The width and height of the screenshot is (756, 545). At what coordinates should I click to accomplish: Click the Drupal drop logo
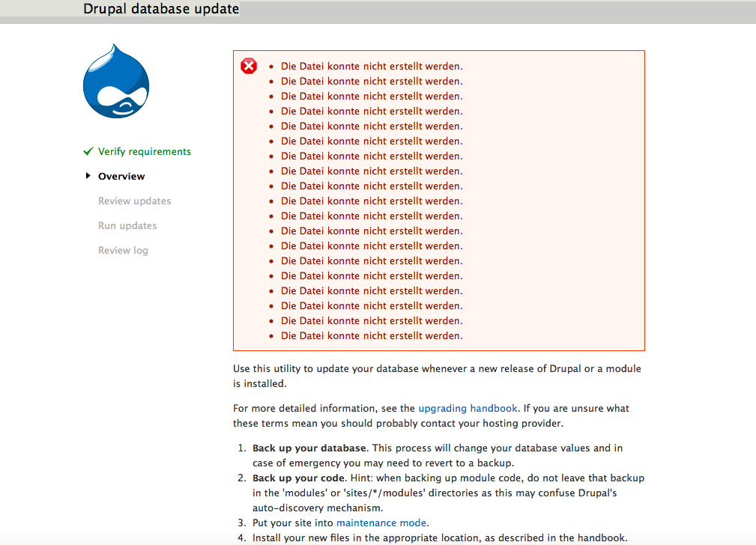click(116, 82)
